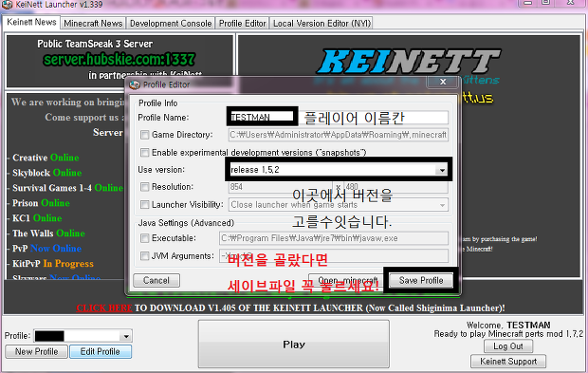The image size is (588, 373).
Task: Enable experimental development versions checkbox
Action: tap(144, 153)
